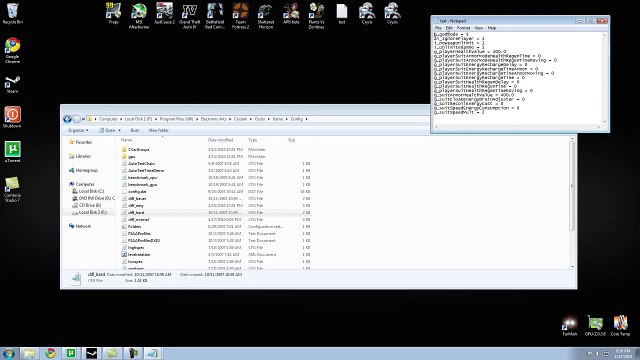The image size is (640, 360).
Task: Select the Grand Theft Auto IV shortcut
Action: pyautogui.click(x=190, y=16)
